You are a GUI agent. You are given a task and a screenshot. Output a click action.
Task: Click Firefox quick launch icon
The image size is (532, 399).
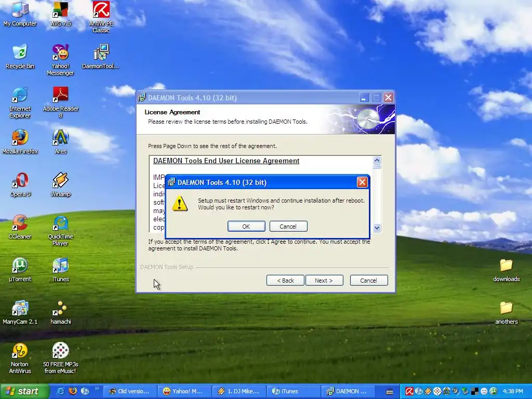click(x=73, y=391)
